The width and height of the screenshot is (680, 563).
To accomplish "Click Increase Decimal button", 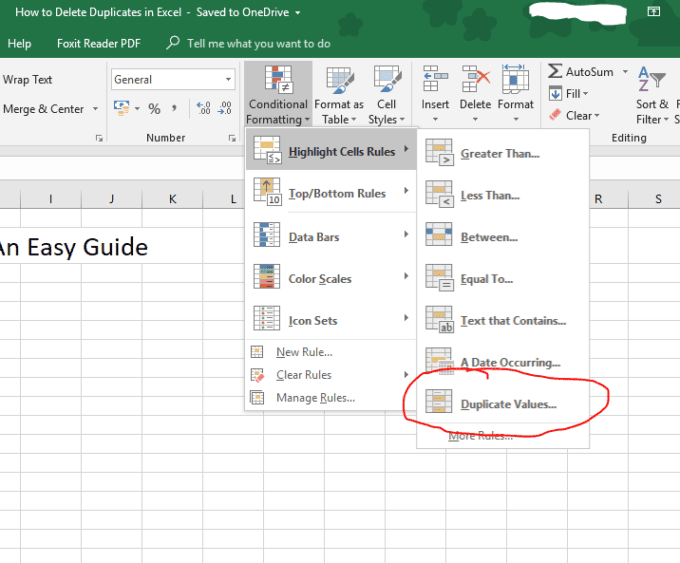I will pyautogui.click(x=200, y=109).
